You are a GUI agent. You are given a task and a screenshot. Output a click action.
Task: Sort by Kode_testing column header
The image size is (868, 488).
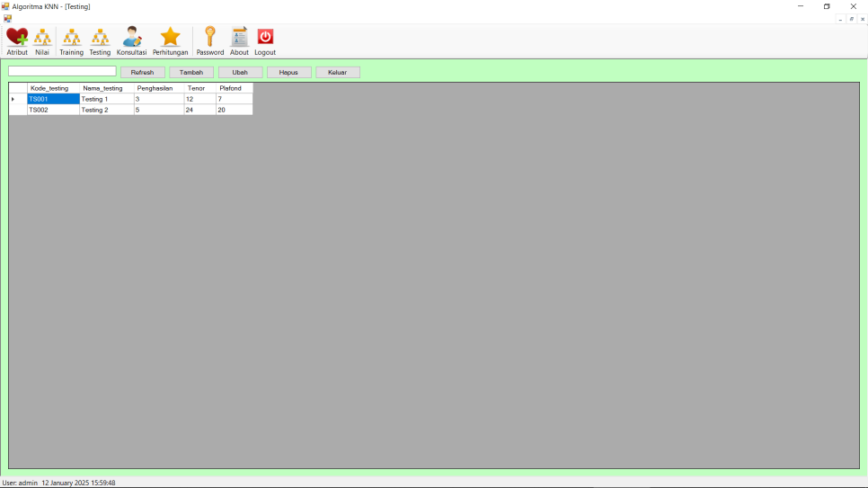click(x=53, y=88)
